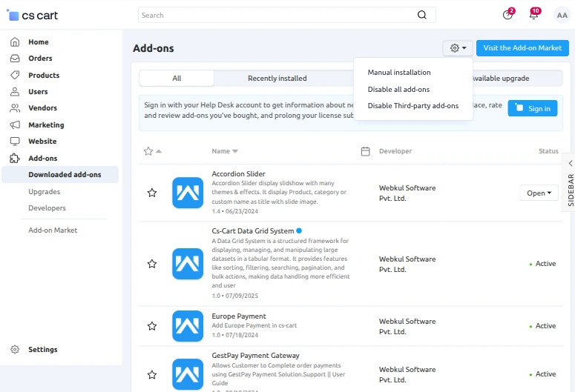Star the Cs-Cart Data Grid System add-on

[x=152, y=264]
